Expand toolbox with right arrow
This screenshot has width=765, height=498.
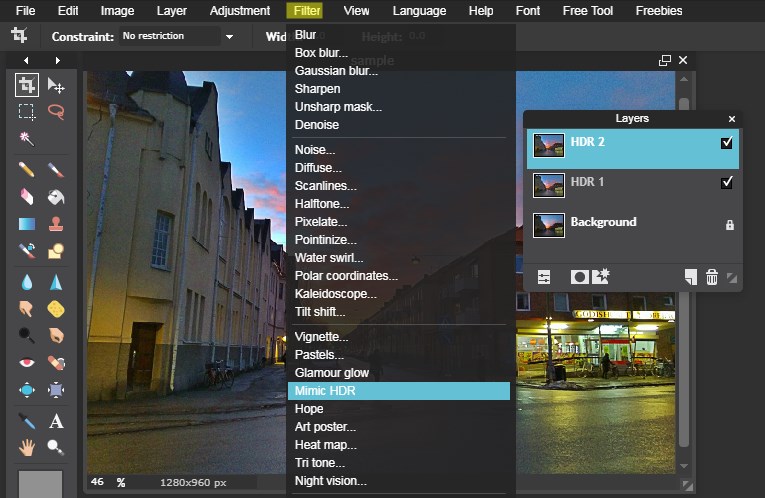click(x=58, y=60)
